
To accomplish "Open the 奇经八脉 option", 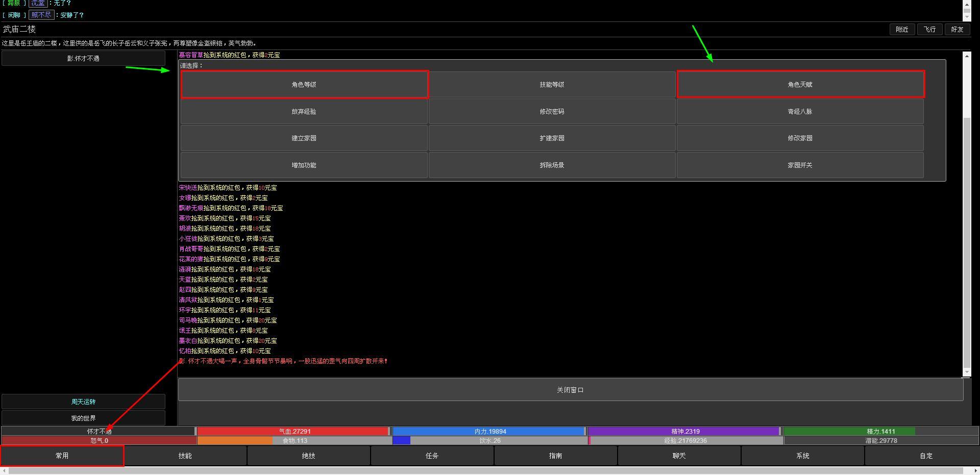I will [x=800, y=111].
